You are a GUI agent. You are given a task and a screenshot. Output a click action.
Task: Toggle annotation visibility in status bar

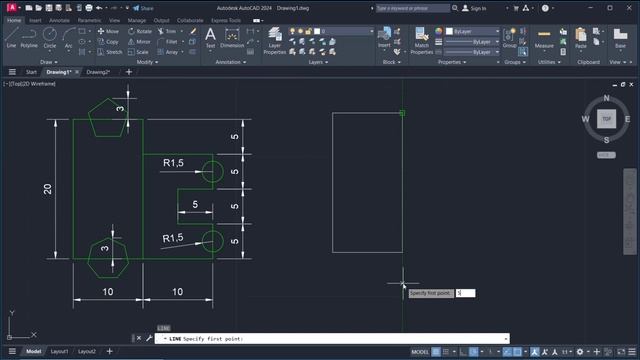534,351
